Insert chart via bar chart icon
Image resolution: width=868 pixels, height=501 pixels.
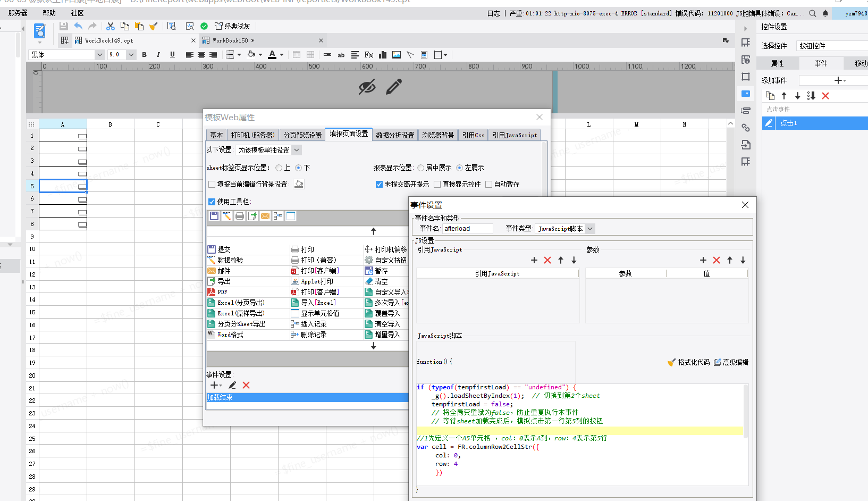383,55
